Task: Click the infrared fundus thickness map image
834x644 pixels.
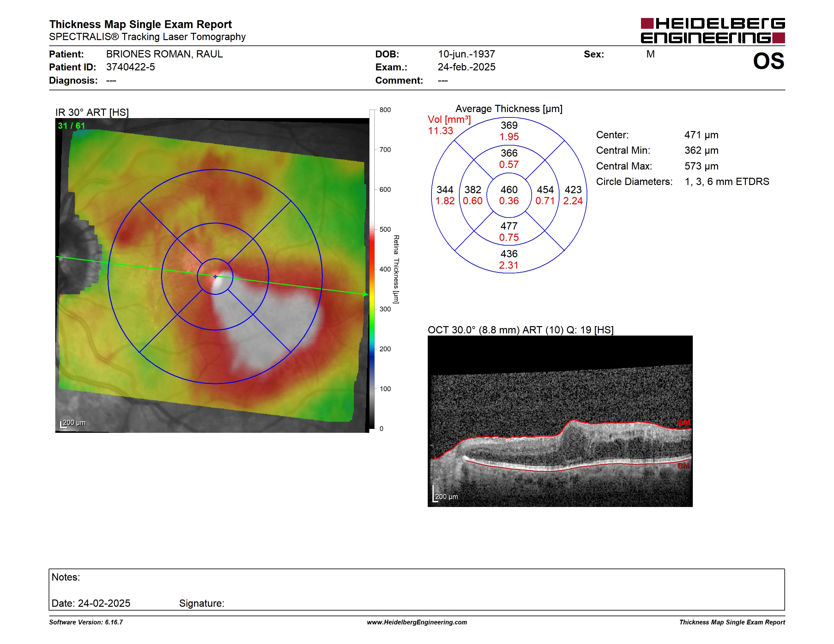Action: [x=212, y=275]
